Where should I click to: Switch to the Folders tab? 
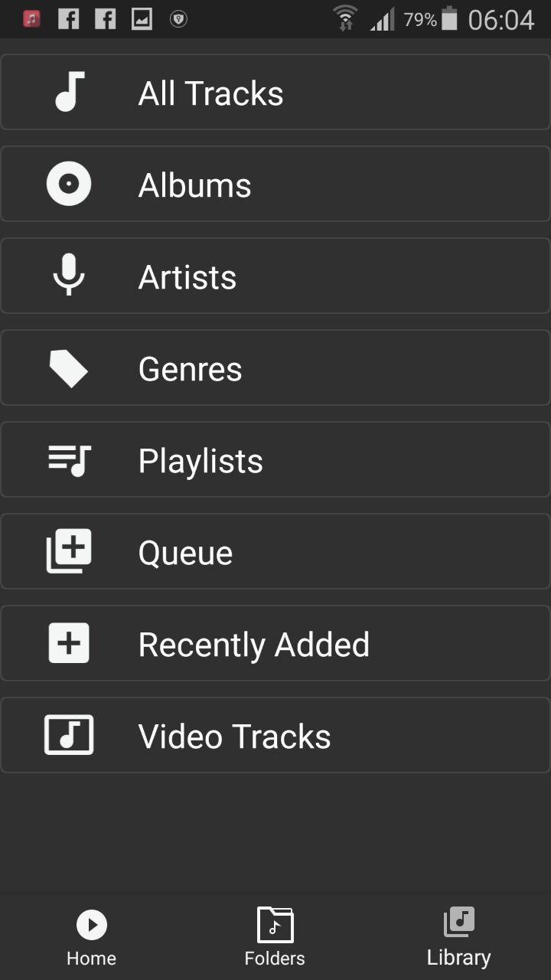pyautogui.click(x=275, y=937)
